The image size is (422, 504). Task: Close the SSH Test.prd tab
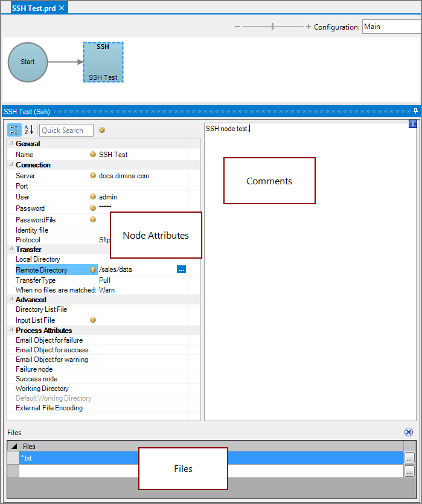[x=62, y=8]
